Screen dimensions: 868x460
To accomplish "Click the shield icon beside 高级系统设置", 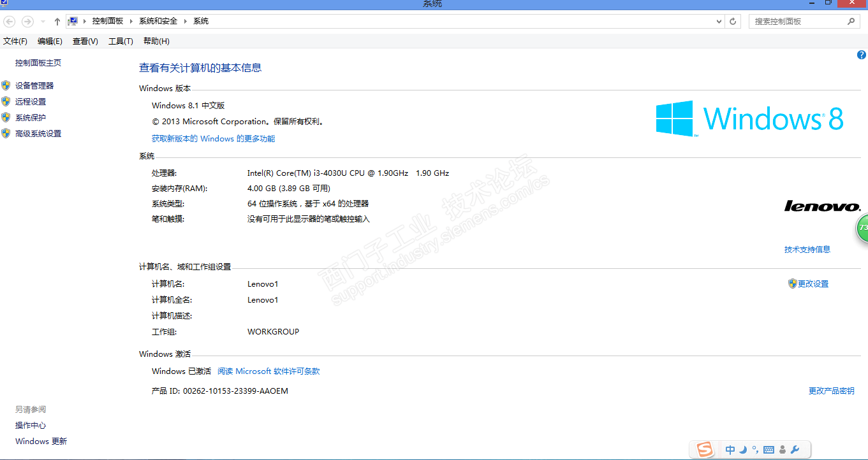I will tap(6, 133).
